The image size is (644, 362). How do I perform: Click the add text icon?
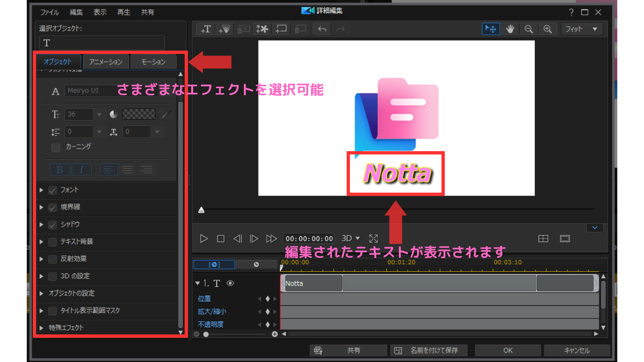pos(206,29)
